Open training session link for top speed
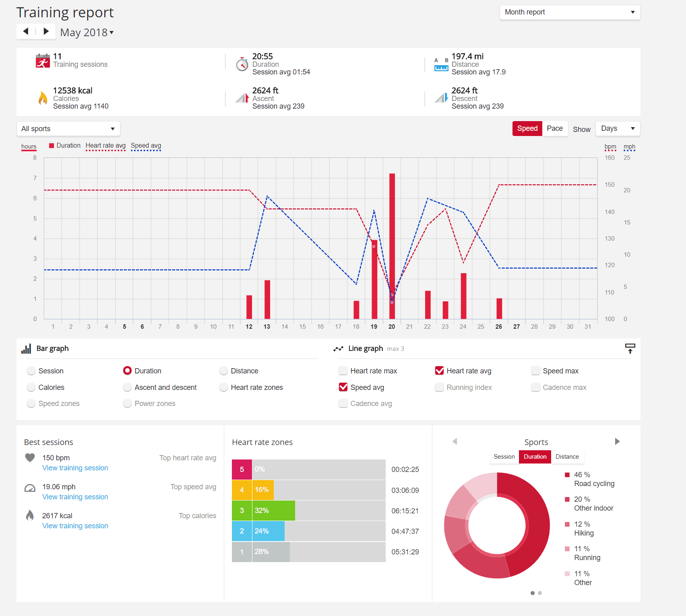The height and width of the screenshot is (616, 686). click(75, 497)
